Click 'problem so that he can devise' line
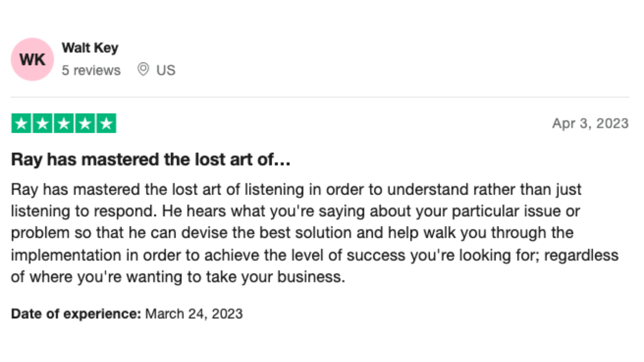The width and height of the screenshot is (644, 362). (x=292, y=233)
